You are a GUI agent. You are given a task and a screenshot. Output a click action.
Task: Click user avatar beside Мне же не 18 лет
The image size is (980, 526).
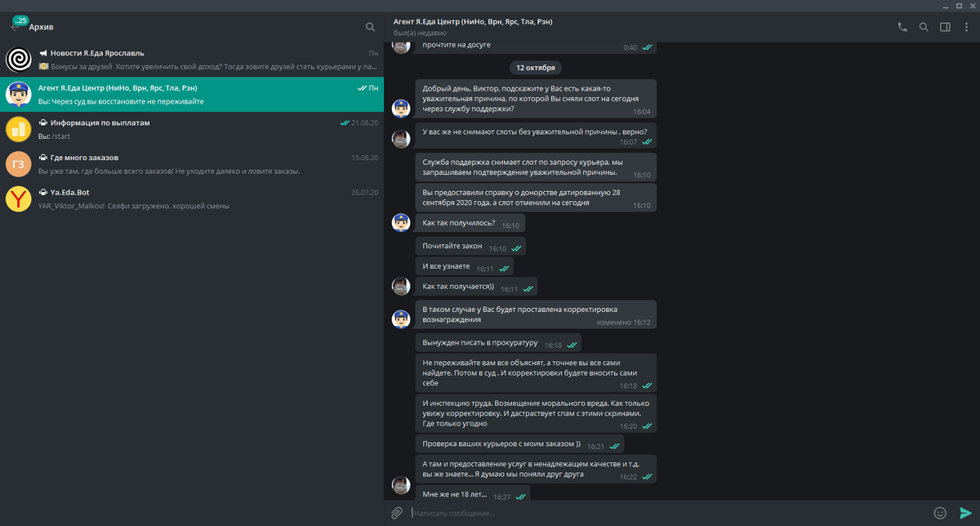coord(400,486)
